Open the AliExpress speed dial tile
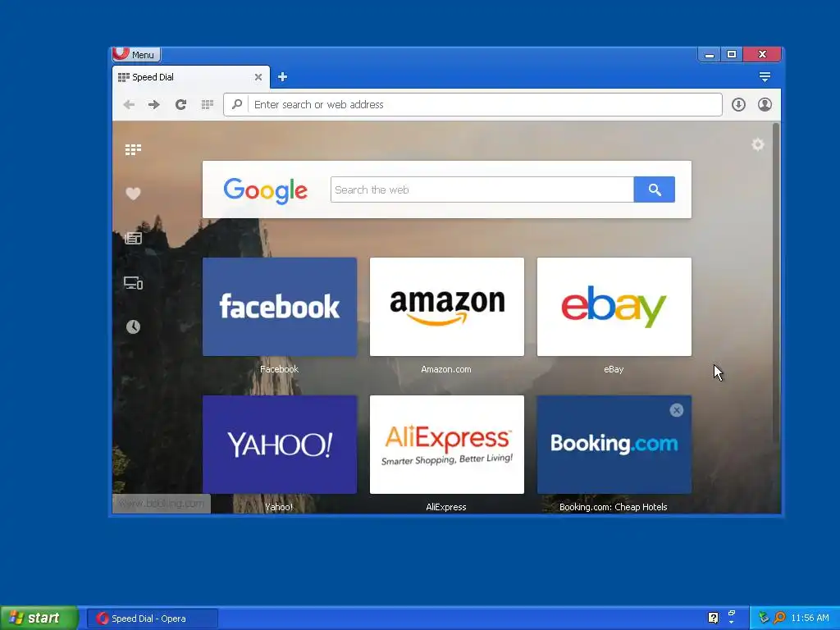Image resolution: width=840 pixels, height=630 pixels. pyautogui.click(x=447, y=445)
